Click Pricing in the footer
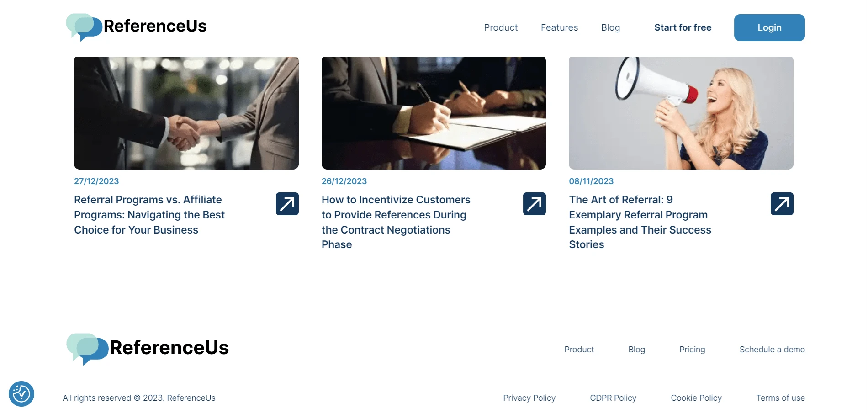Viewport: 868px width, 414px height. pyautogui.click(x=692, y=350)
